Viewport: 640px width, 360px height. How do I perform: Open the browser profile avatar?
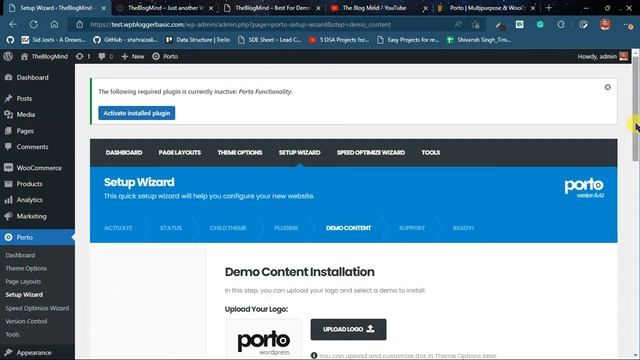coord(605,24)
